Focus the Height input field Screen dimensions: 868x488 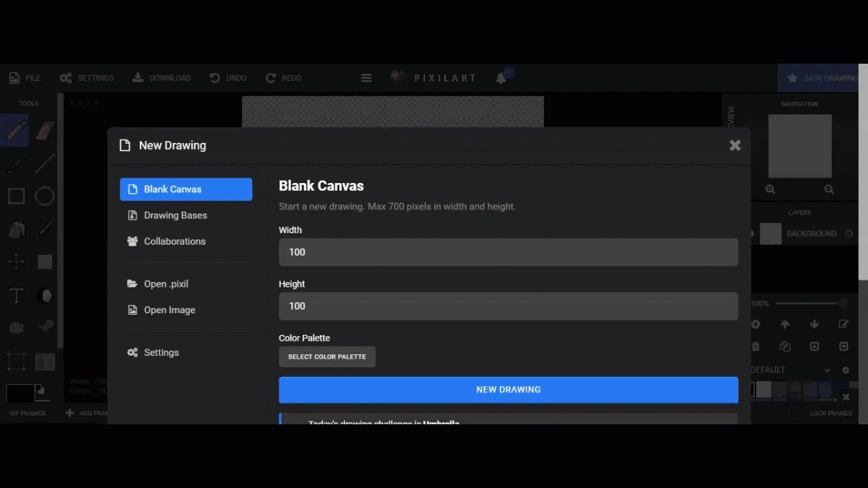point(509,306)
